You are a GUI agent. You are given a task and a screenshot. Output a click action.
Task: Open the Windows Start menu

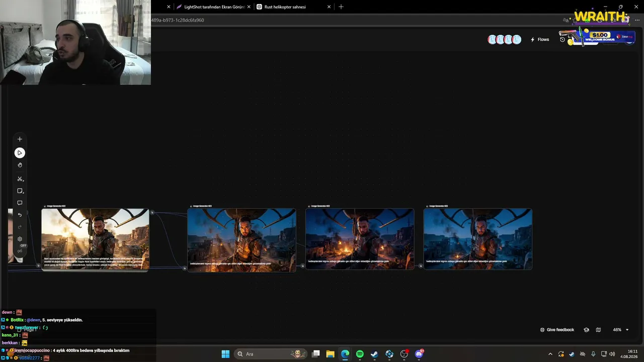point(225,354)
